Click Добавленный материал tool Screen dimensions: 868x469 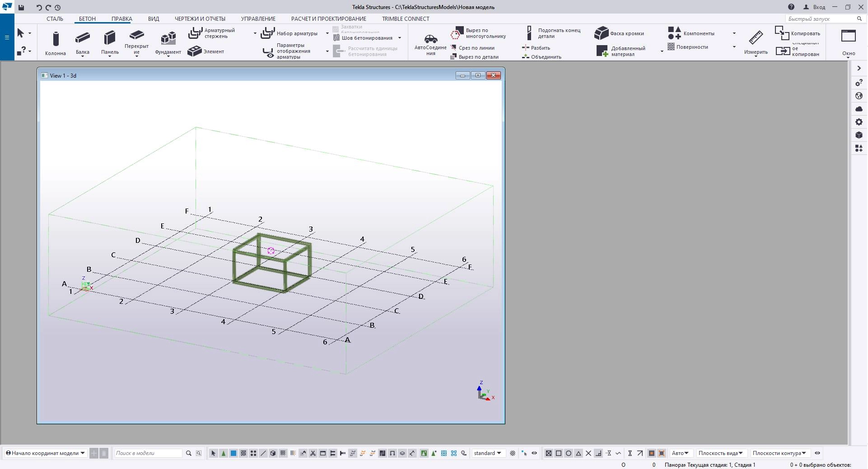coord(621,51)
